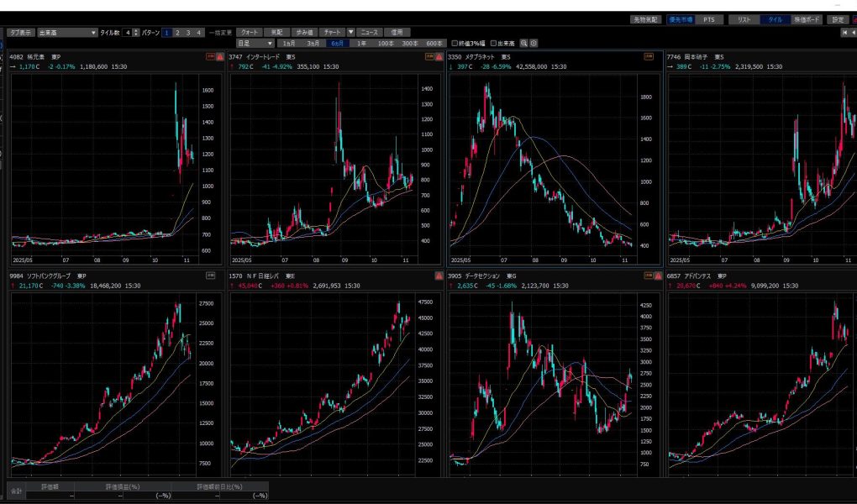Image resolution: width=857 pixels, height=504 pixels.
Task: Switch to PTS market
Action: pyautogui.click(x=708, y=19)
